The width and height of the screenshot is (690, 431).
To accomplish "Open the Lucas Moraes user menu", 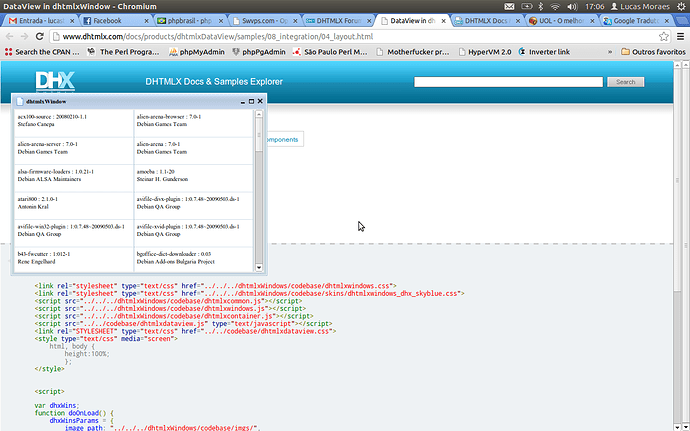I will coord(640,7).
